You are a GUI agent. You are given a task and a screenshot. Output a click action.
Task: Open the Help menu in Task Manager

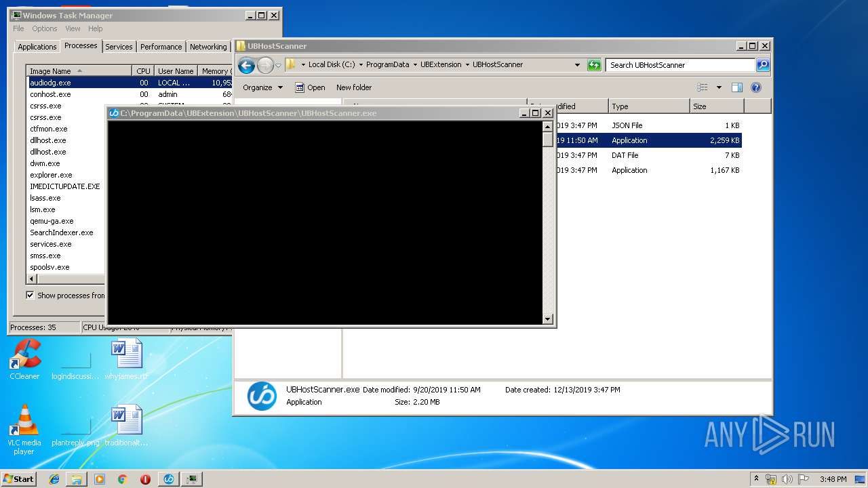tap(95, 28)
